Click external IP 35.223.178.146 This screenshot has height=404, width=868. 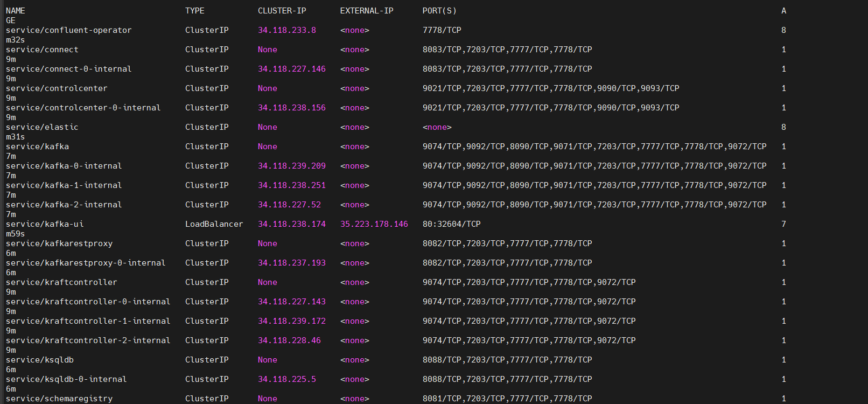coord(374,224)
